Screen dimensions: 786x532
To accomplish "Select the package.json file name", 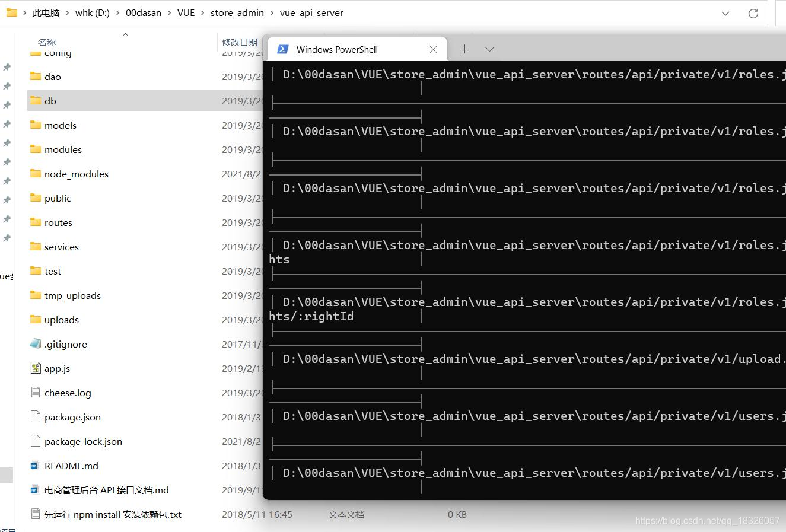I will (72, 417).
